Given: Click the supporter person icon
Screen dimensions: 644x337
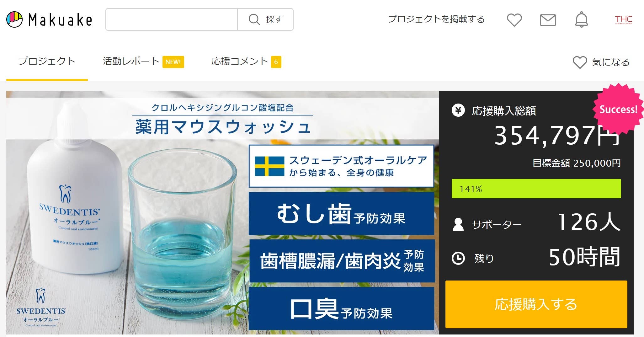Looking at the screenshot, I should coord(458,224).
